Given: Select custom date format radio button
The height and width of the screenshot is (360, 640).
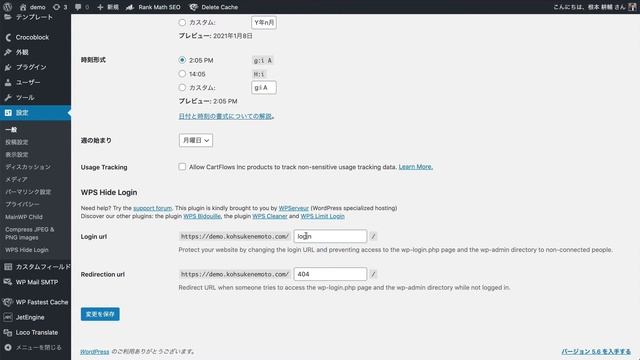Looking at the screenshot, I should click(182, 22).
